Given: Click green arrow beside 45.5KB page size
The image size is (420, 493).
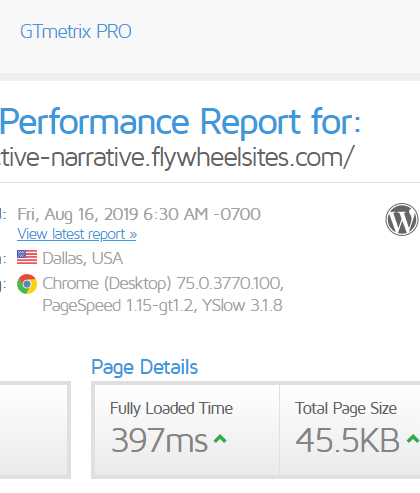Looking at the screenshot, I should (x=413, y=438).
